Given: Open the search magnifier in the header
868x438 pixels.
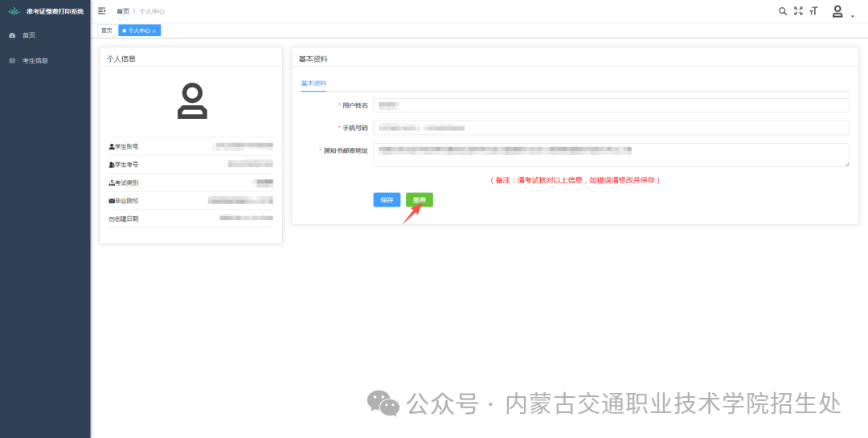Looking at the screenshot, I should 783,11.
